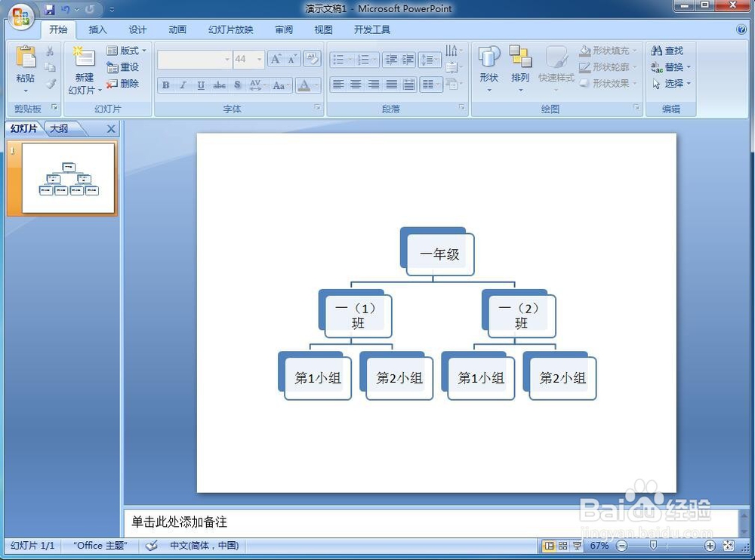
Task: Open the 开发工具 (Developer) tab
Action: click(371, 30)
